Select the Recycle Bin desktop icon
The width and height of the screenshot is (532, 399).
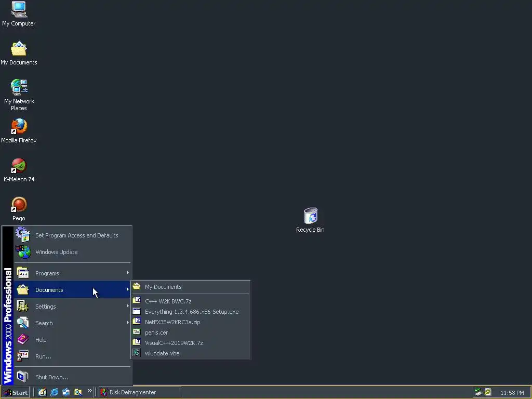tap(310, 220)
